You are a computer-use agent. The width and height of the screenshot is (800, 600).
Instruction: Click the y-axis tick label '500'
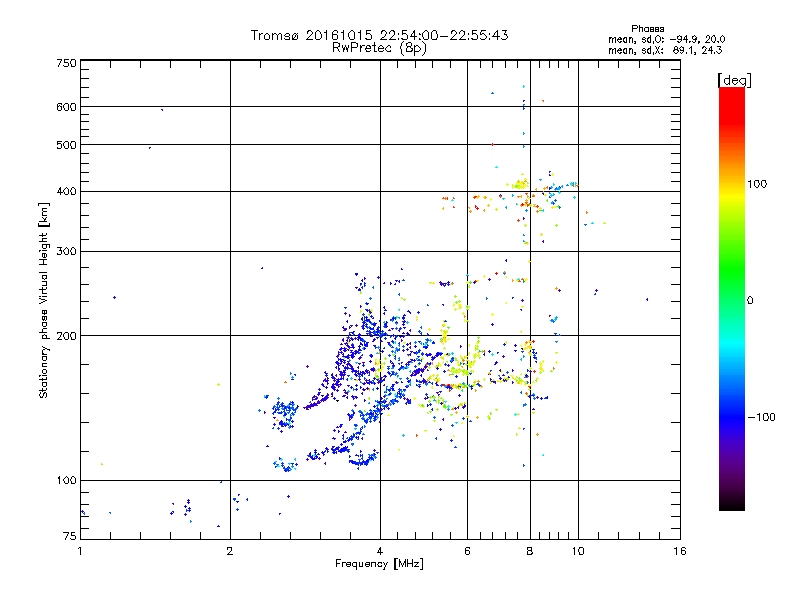[66, 145]
